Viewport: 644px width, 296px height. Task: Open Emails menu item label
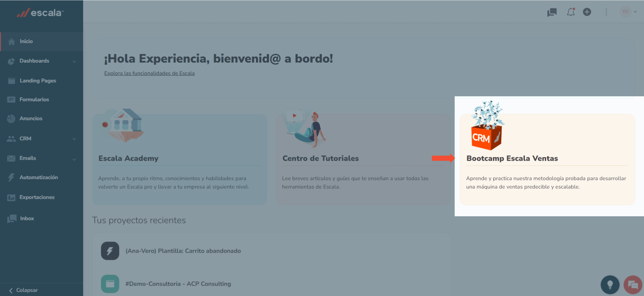[28, 158]
